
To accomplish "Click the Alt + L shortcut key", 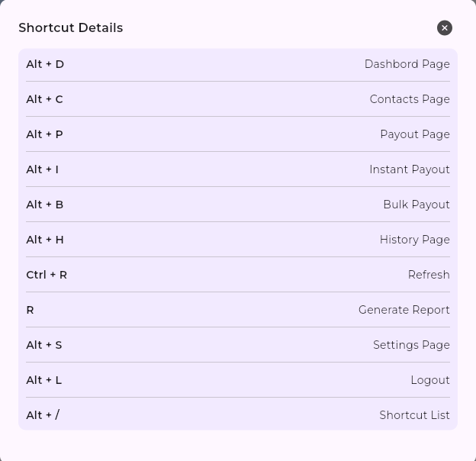I will (43, 380).
